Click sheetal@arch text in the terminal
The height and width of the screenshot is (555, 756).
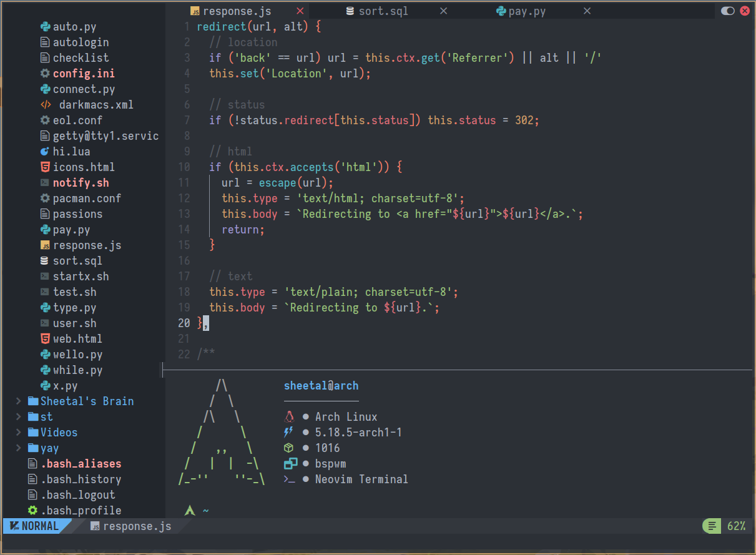click(x=321, y=386)
